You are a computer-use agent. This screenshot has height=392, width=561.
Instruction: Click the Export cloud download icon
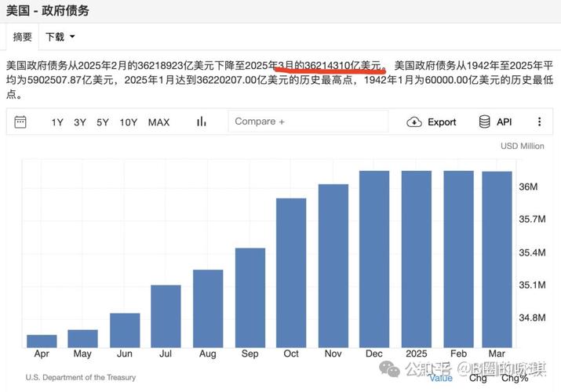click(414, 122)
